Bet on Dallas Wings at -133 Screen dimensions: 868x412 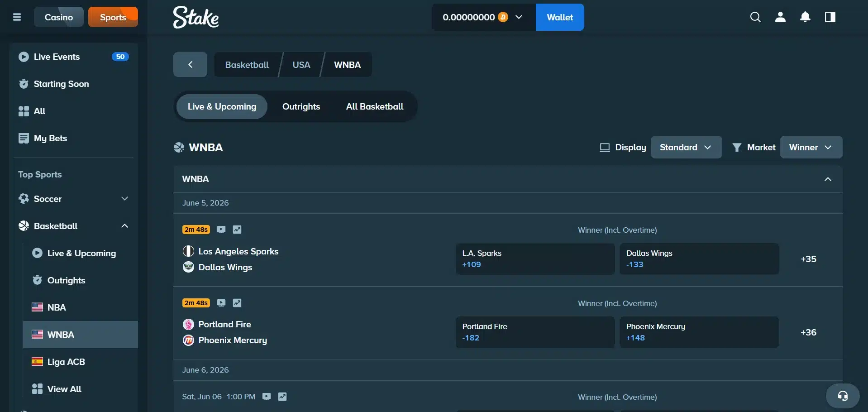[699, 259]
